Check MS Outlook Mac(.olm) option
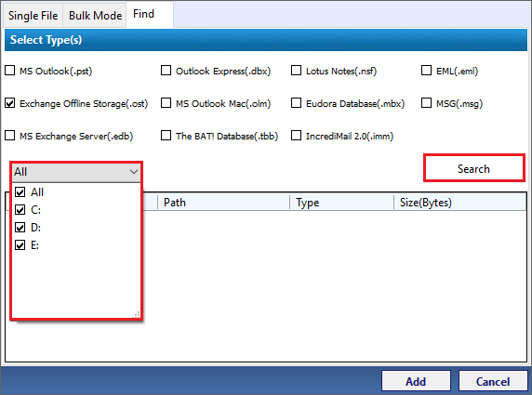Viewport: 532px width, 395px height. coord(166,103)
